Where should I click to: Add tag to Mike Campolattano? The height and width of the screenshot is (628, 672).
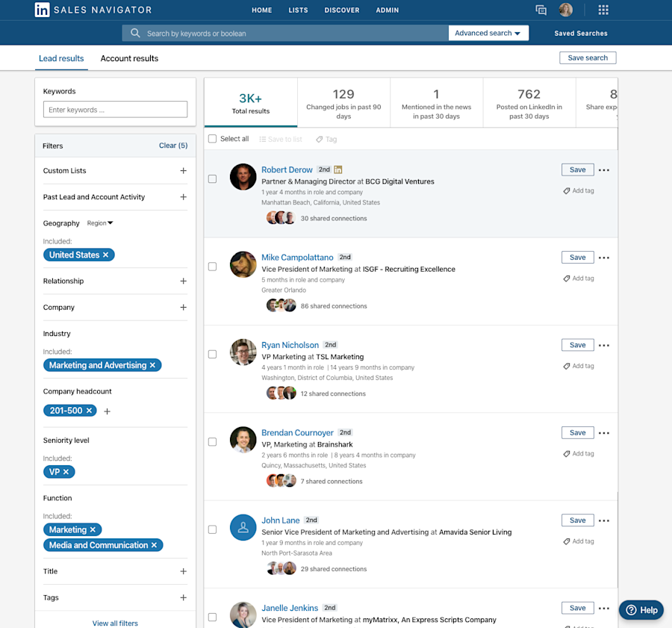coord(579,279)
